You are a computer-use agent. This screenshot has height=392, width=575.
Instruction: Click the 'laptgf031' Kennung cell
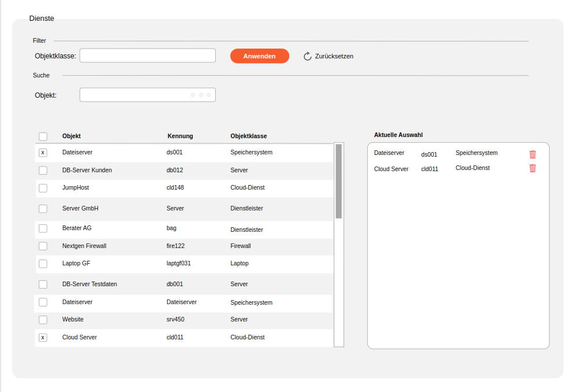179,263
